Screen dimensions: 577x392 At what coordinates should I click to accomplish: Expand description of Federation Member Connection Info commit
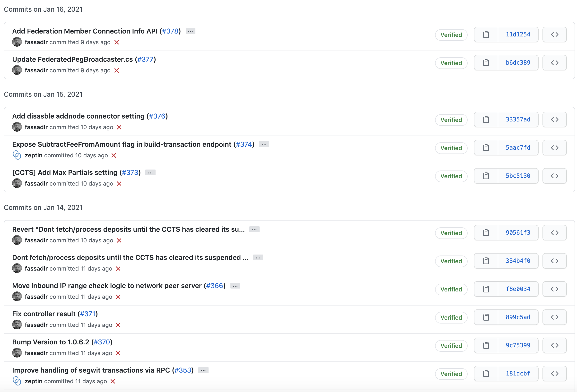coord(191,31)
